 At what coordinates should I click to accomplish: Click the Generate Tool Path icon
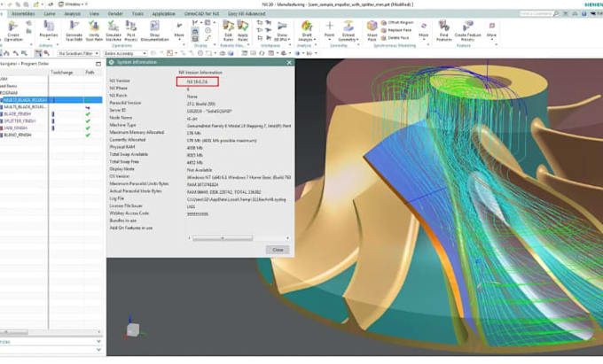click(74, 31)
